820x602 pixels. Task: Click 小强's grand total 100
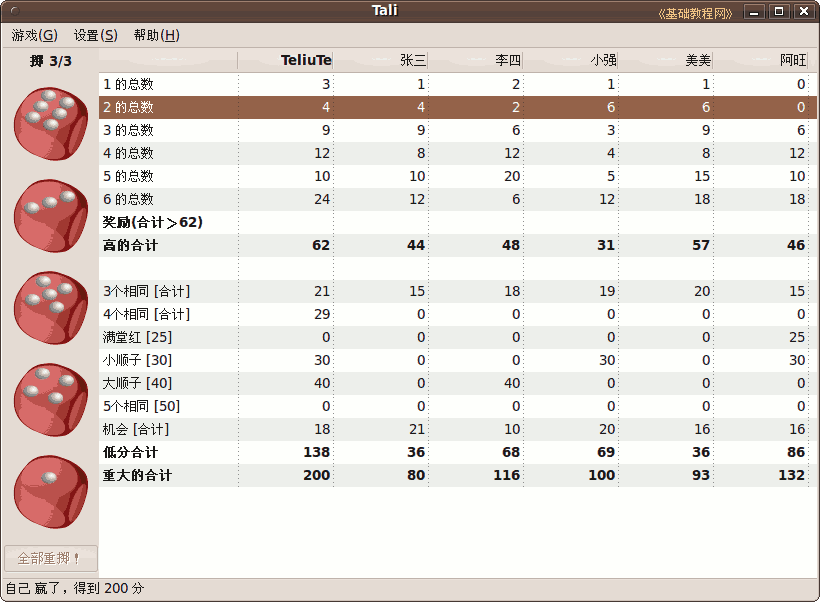(x=602, y=475)
